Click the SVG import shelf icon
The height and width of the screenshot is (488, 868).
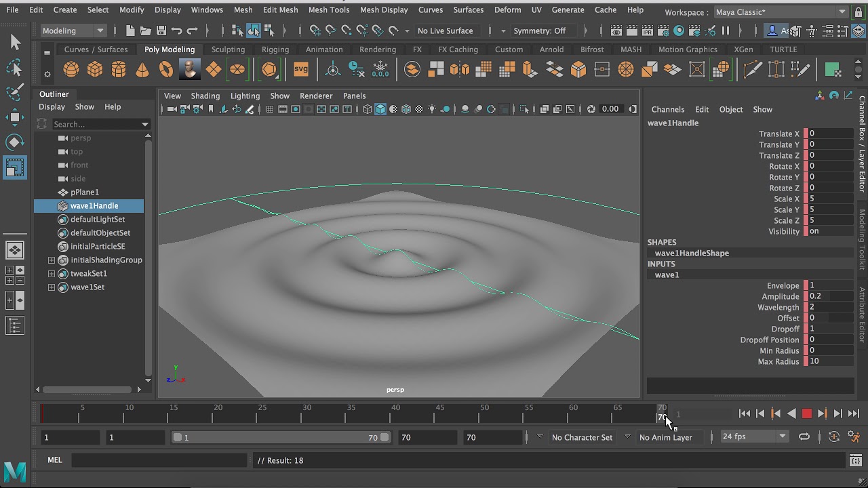tap(300, 69)
